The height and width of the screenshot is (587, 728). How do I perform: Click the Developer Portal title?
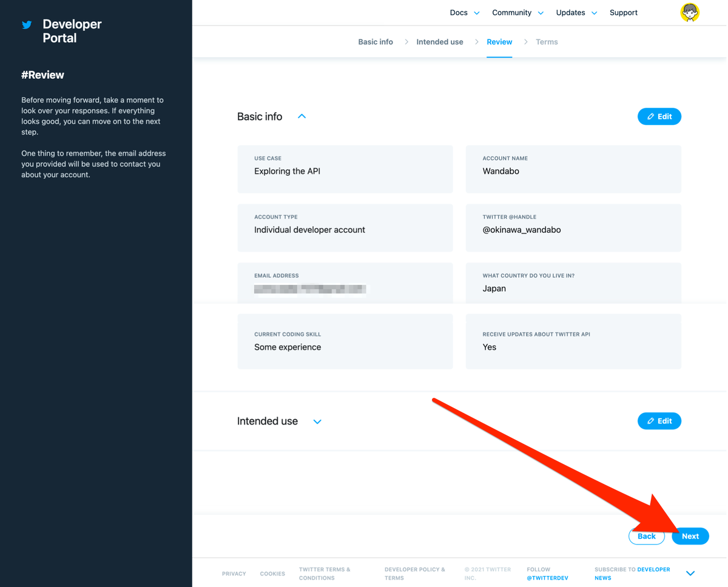click(x=72, y=31)
